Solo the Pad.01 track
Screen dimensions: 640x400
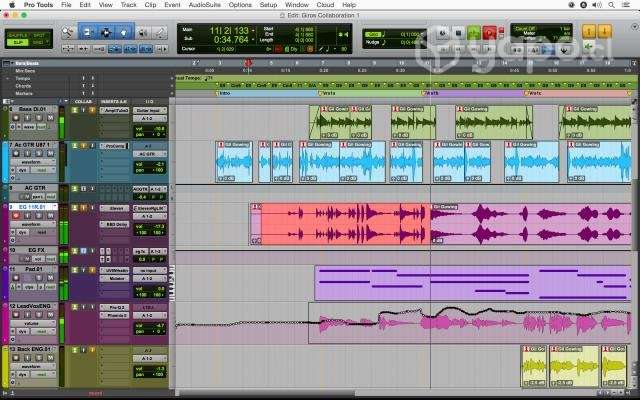pyautogui.click(x=39, y=278)
